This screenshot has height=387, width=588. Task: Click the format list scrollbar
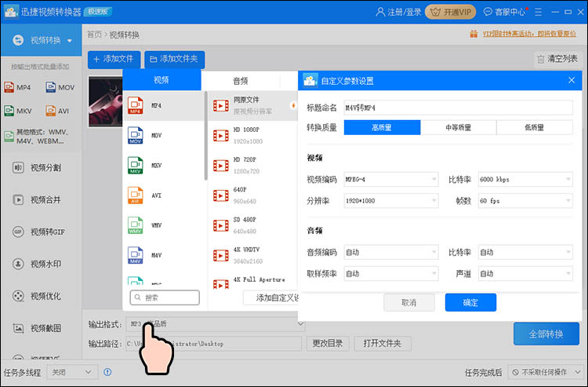(206, 136)
